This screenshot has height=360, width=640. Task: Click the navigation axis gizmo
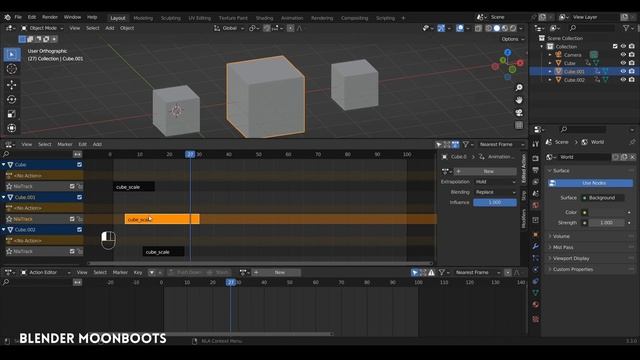pyautogui.click(x=507, y=64)
